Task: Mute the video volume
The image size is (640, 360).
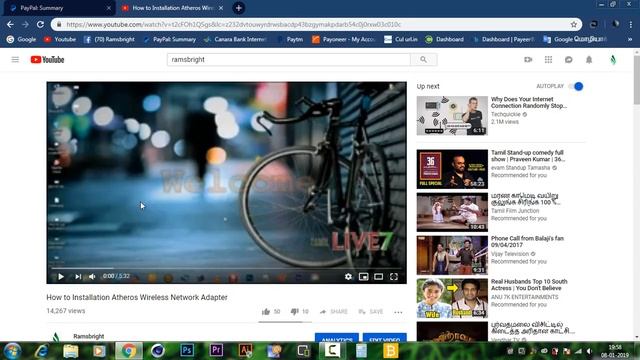Action: click(92, 276)
